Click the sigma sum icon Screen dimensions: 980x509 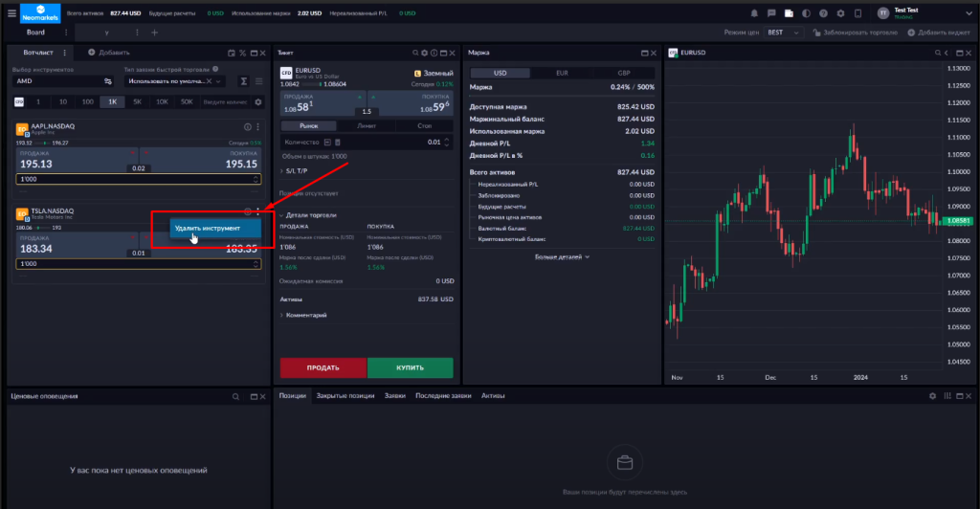[x=244, y=81]
